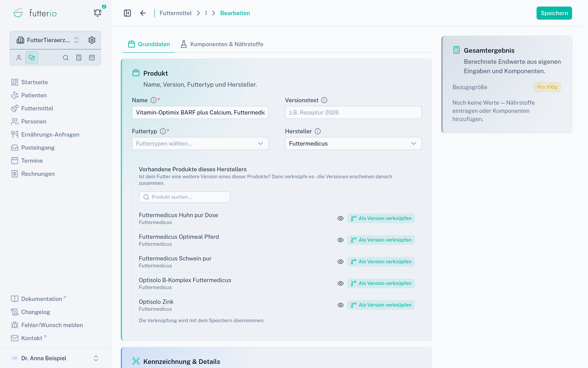Open Futtermittel in the sidebar
This screenshot has height=368, width=588.
point(32,109)
